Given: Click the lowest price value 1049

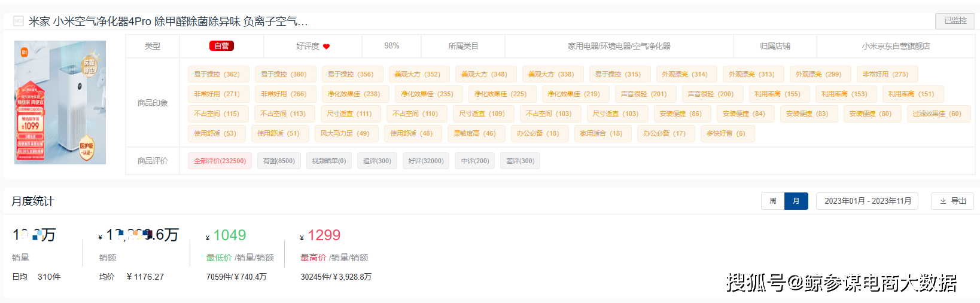Looking at the screenshot, I should pyautogui.click(x=230, y=235).
